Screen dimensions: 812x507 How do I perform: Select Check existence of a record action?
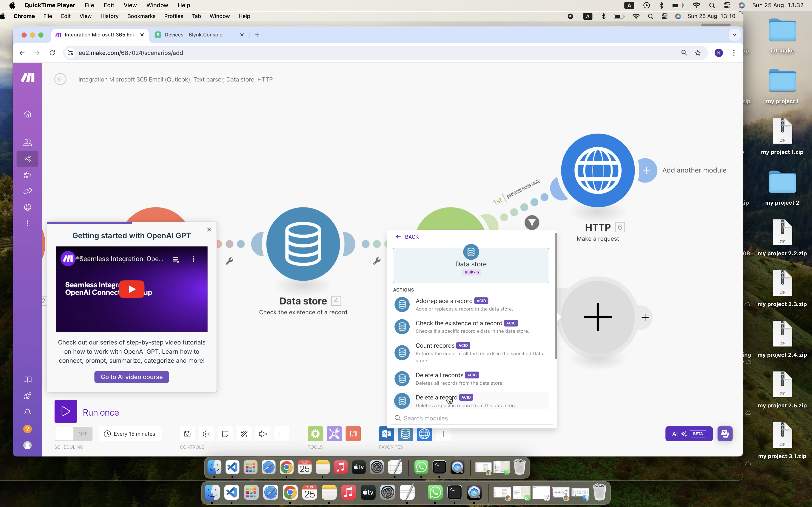click(x=458, y=326)
